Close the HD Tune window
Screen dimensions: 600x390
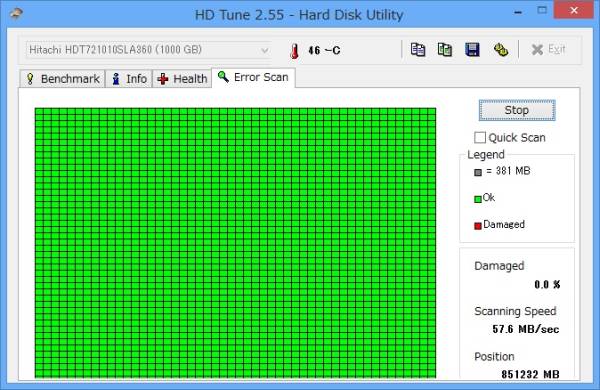coord(574,10)
